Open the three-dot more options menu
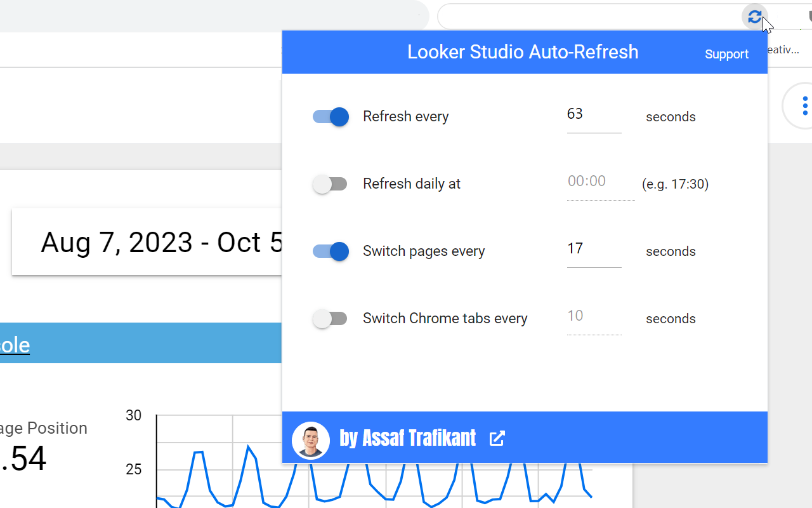Image resolution: width=812 pixels, height=508 pixels. tap(804, 105)
